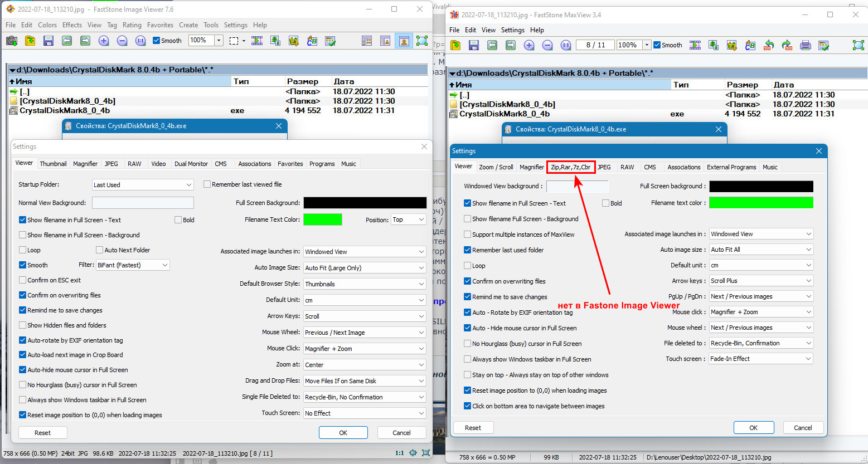Click the printer icon in MaxView toolbar

click(805, 45)
